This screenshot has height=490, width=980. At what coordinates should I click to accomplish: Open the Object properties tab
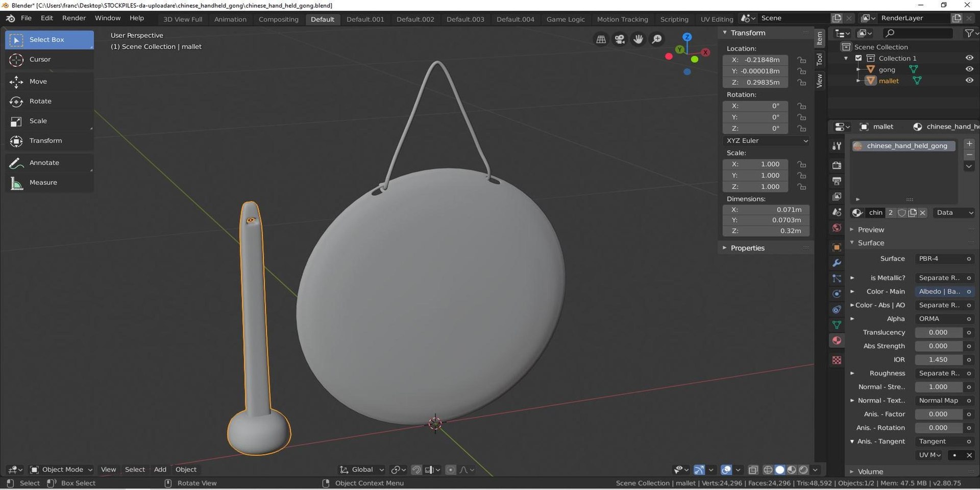(837, 248)
